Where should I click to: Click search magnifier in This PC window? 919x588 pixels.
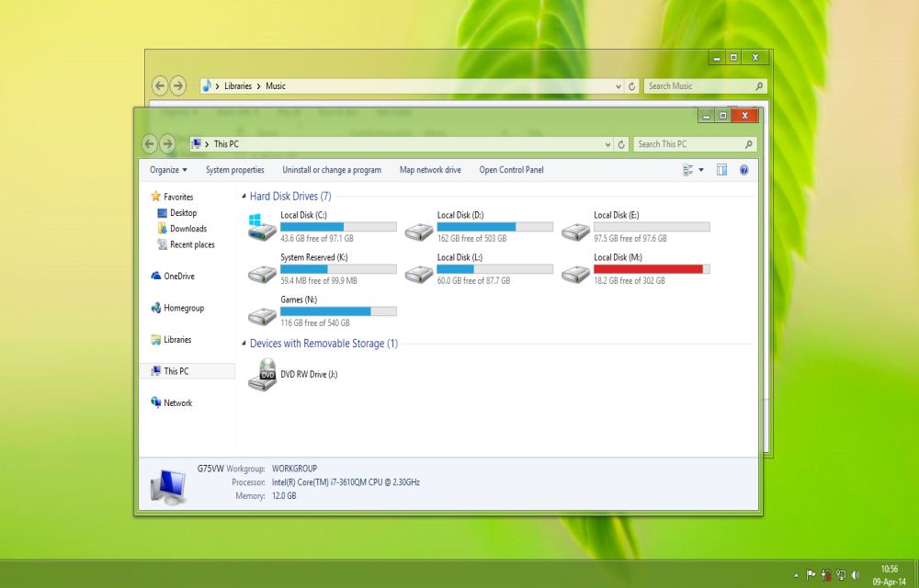click(748, 144)
